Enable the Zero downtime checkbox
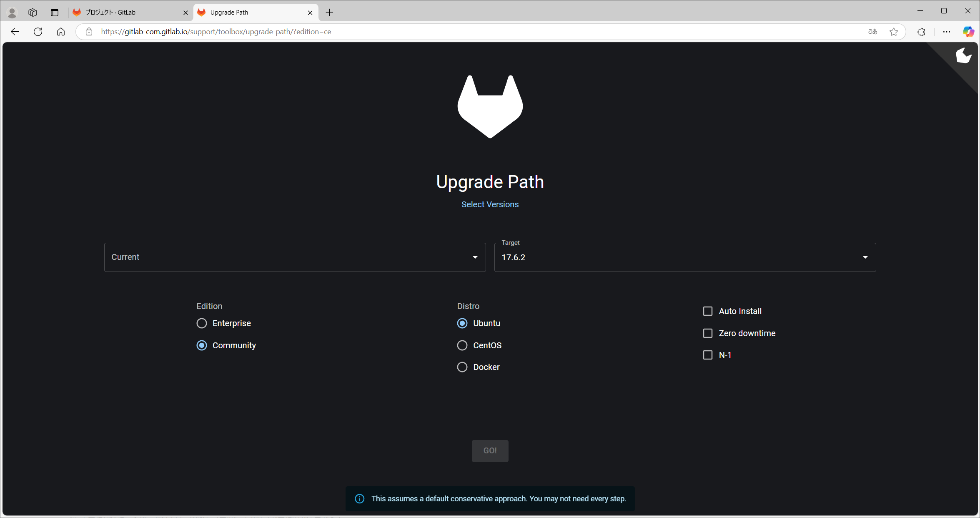Image resolution: width=980 pixels, height=518 pixels. (x=707, y=333)
